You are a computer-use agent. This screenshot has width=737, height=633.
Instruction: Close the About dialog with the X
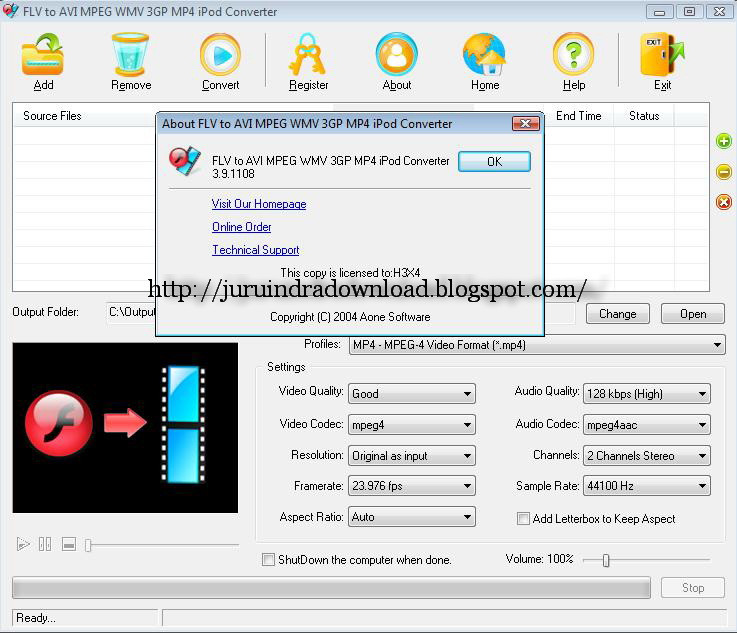(x=525, y=124)
